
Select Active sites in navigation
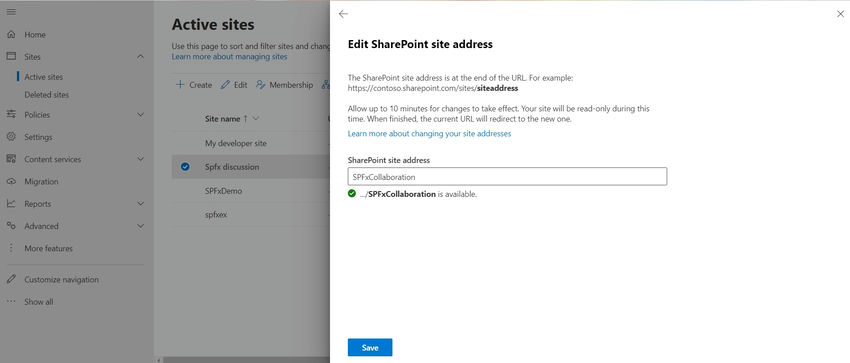(43, 77)
